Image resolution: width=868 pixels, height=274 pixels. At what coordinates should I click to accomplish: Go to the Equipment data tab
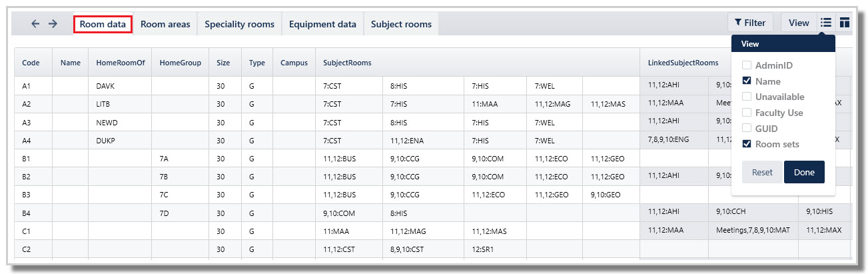[x=322, y=24]
